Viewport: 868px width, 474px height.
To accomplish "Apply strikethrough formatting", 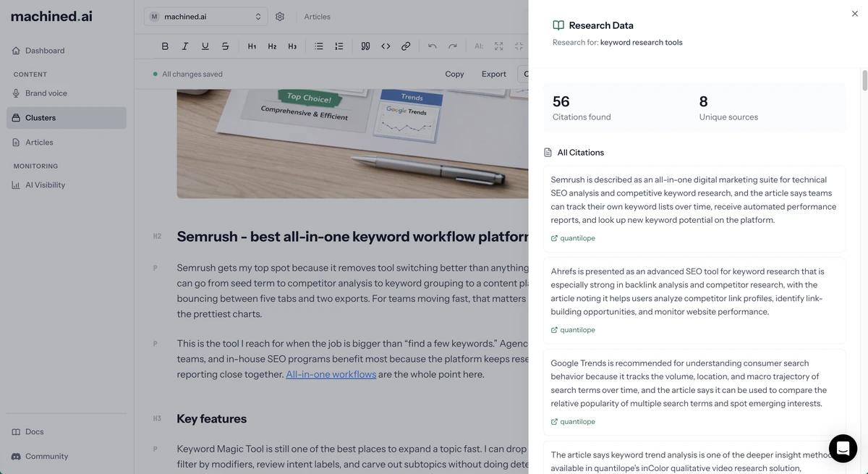I will [x=226, y=46].
